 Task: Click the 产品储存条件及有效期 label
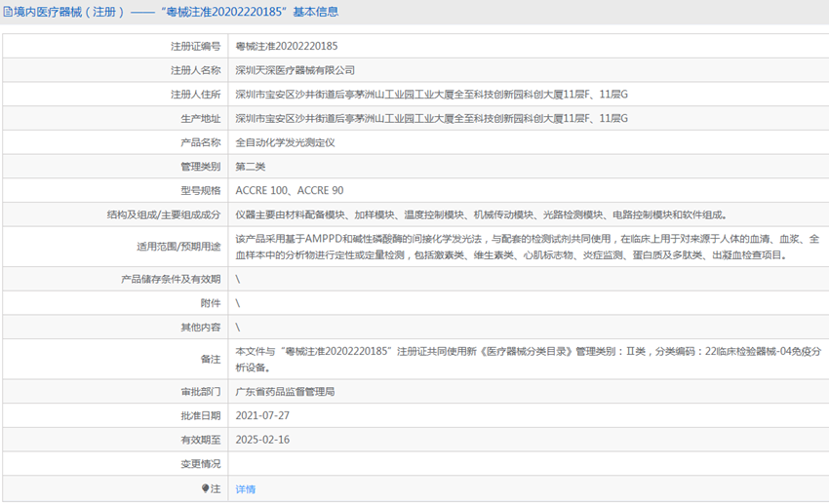(171, 279)
